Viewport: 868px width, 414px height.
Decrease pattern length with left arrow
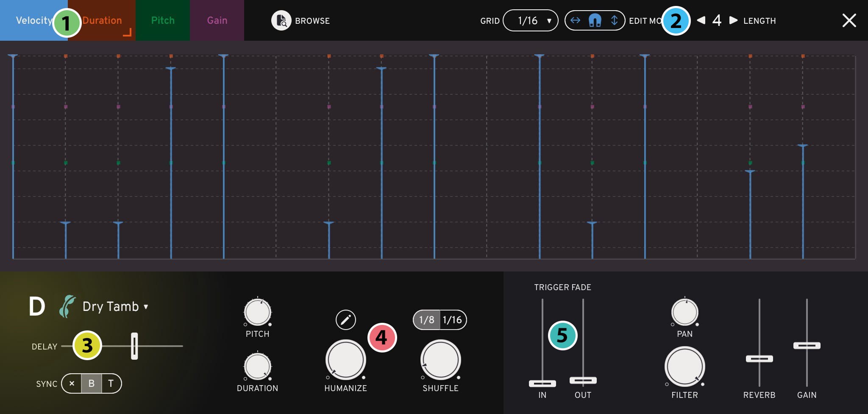pos(701,20)
